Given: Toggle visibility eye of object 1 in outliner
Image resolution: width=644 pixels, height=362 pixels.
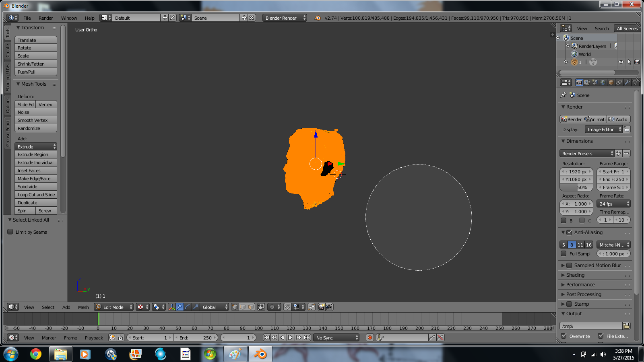Looking at the screenshot, I should [x=621, y=62].
